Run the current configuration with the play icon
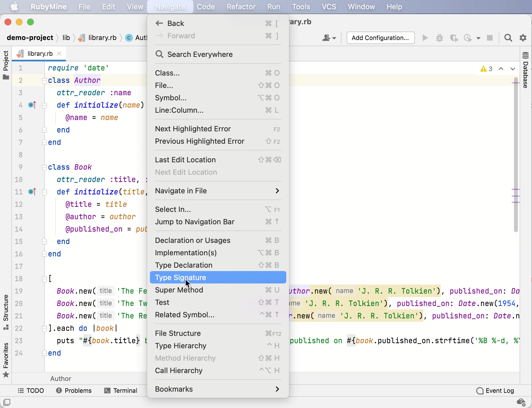The height and width of the screenshot is (408, 532). pyautogui.click(x=425, y=38)
